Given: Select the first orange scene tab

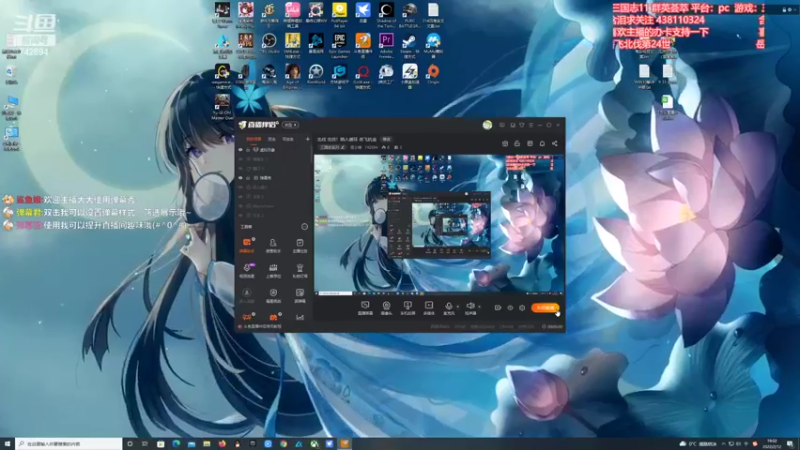Looking at the screenshot, I should (x=253, y=139).
